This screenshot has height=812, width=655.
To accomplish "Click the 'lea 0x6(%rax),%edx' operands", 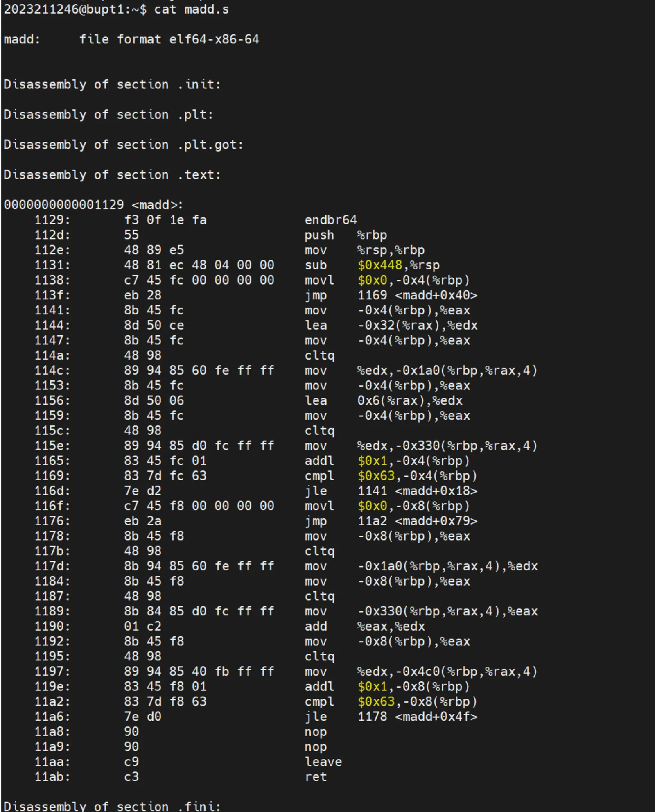I will [410, 400].
